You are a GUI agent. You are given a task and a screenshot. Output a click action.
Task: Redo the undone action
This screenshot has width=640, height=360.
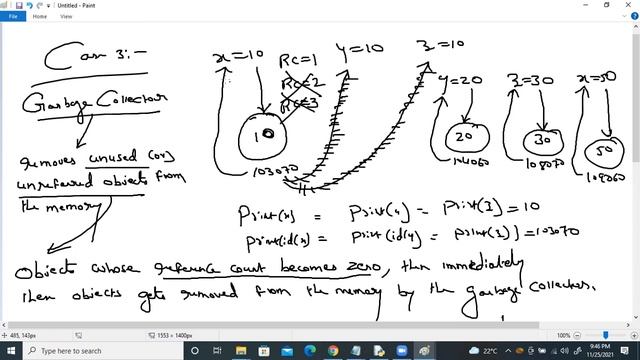click(x=40, y=5)
